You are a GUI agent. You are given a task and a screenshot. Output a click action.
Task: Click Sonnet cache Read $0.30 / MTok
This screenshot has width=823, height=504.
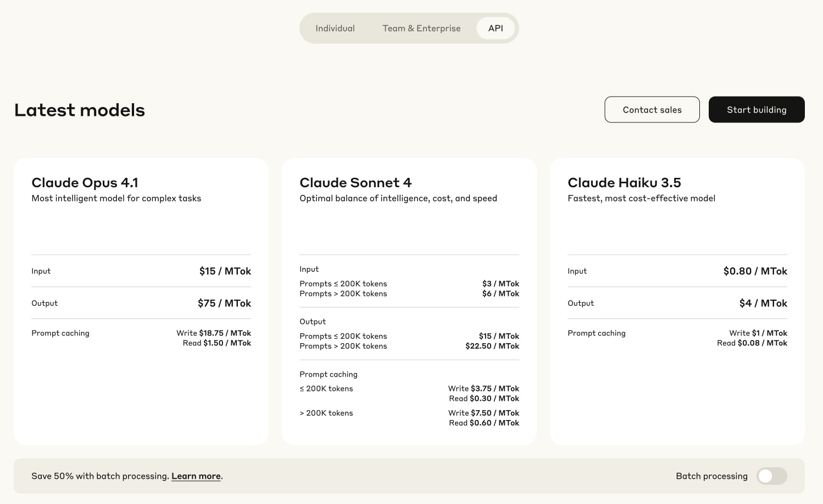tap(484, 398)
